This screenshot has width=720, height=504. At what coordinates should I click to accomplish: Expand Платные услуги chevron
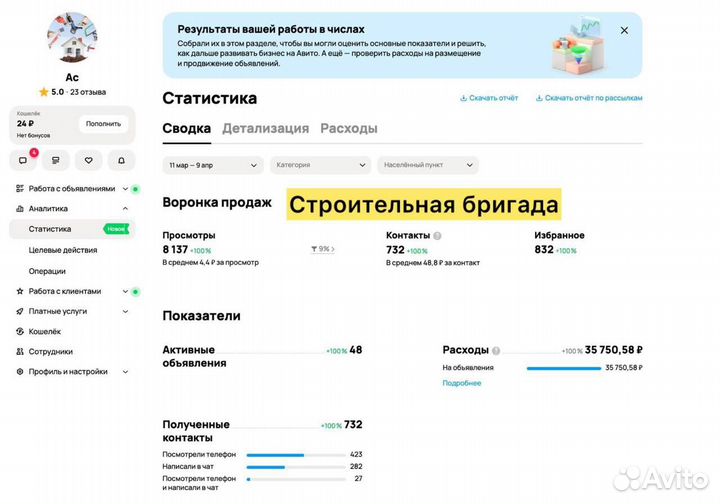pyautogui.click(x=125, y=311)
